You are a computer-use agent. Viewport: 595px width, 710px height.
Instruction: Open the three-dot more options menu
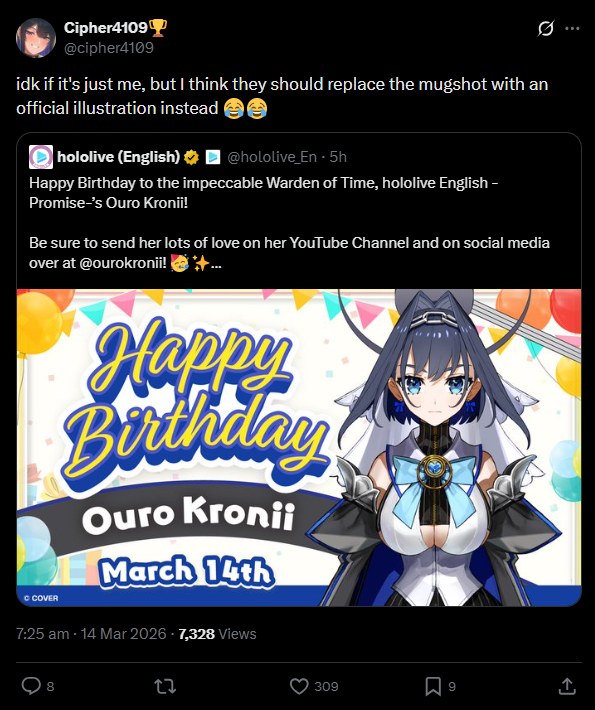coord(572,29)
